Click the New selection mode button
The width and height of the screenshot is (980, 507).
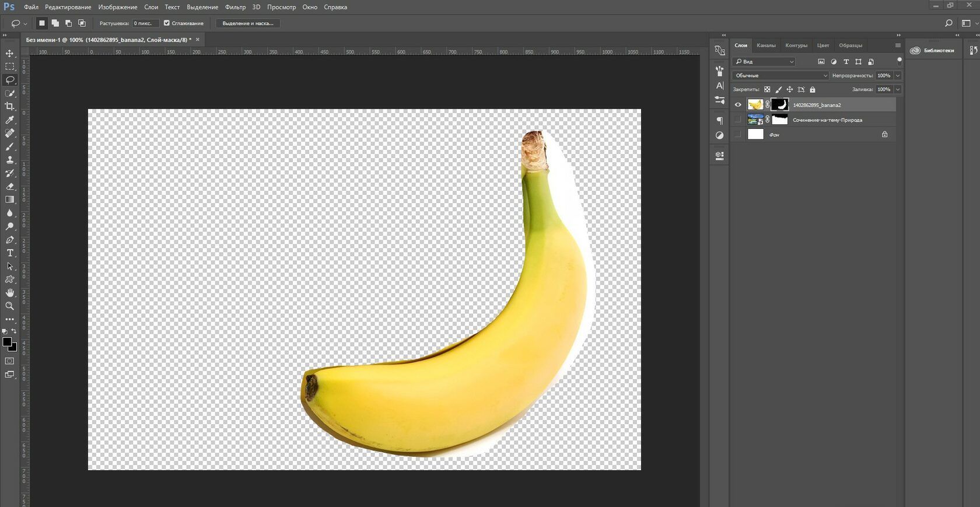point(42,23)
